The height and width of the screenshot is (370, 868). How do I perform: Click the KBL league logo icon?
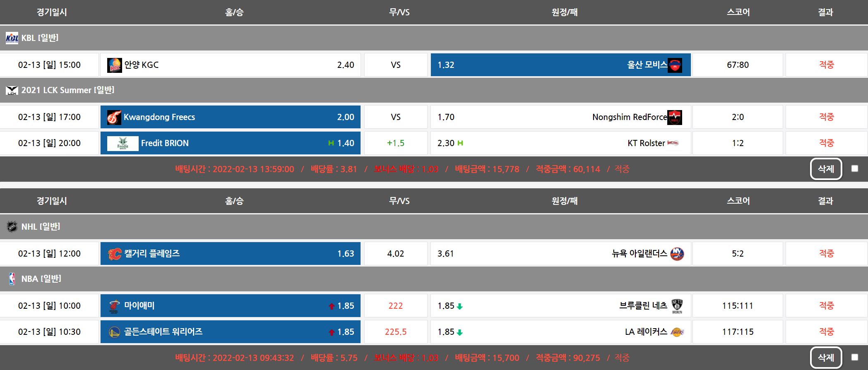12,38
